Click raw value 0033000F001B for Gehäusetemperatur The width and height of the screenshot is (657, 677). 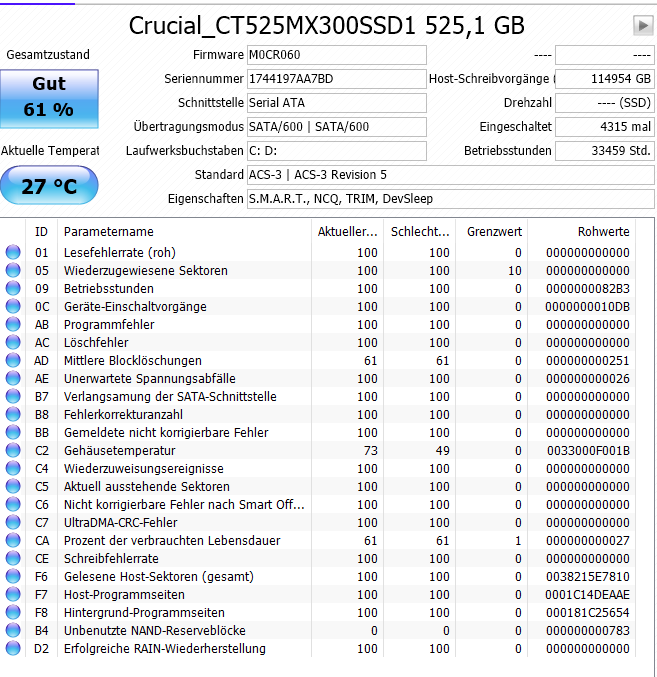click(588, 451)
